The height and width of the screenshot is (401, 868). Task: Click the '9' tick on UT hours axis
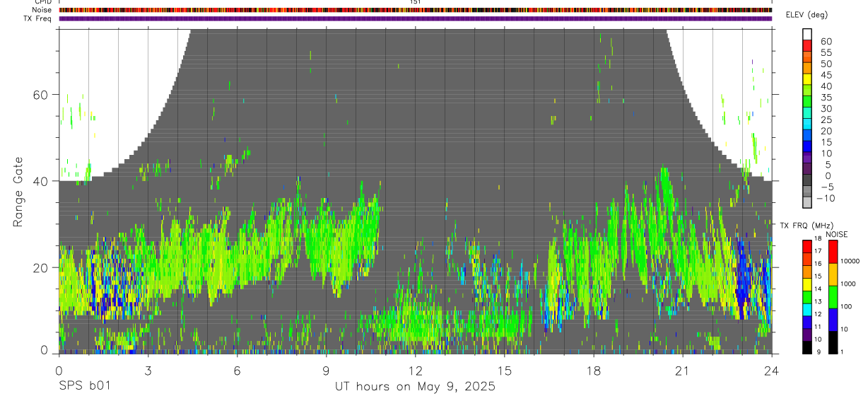(326, 370)
